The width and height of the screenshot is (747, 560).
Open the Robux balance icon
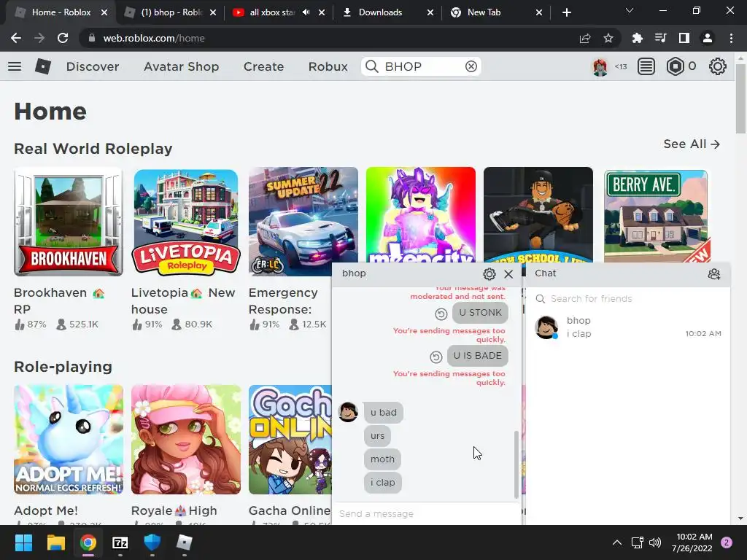click(675, 66)
